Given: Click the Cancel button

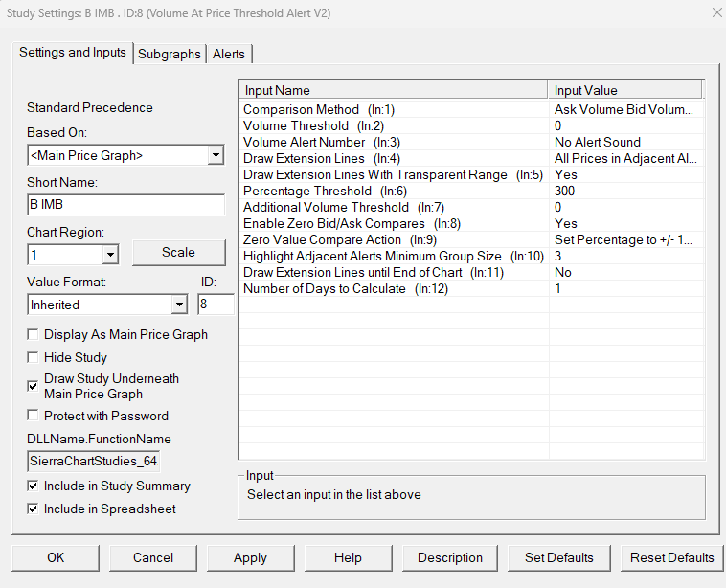Looking at the screenshot, I should click(x=153, y=557).
